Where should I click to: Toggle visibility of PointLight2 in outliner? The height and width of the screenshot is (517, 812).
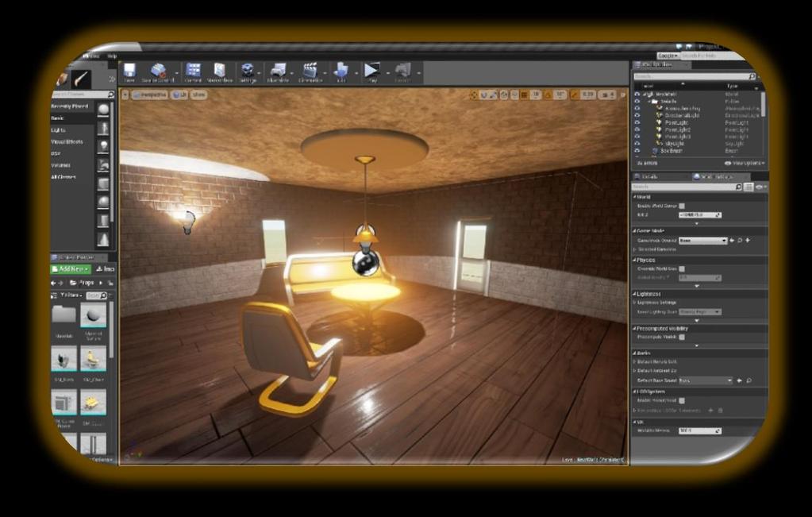click(637, 129)
